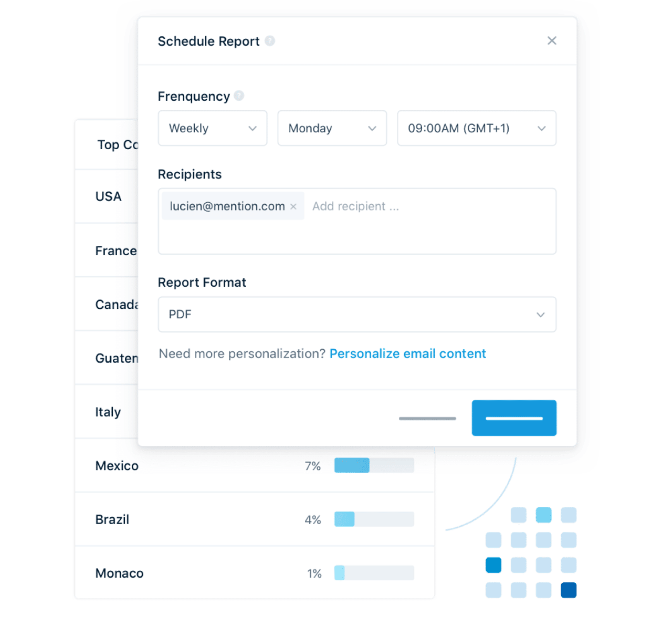This screenshot has width=672, height=626.
Task: Select the Brazil row
Action: [x=255, y=519]
